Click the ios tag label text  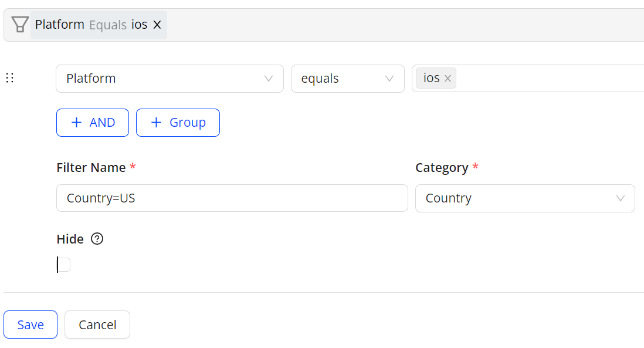pos(431,78)
